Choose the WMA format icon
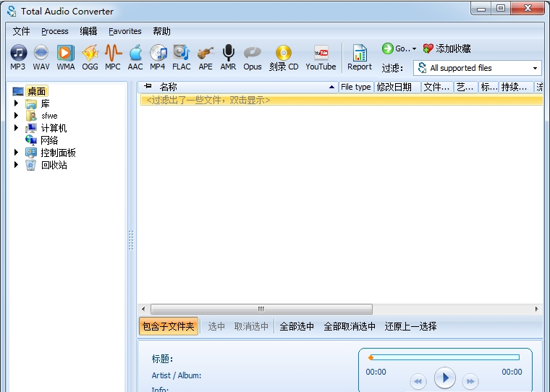The height and width of the screenshot is (392, 550). [x=66, y=54]
